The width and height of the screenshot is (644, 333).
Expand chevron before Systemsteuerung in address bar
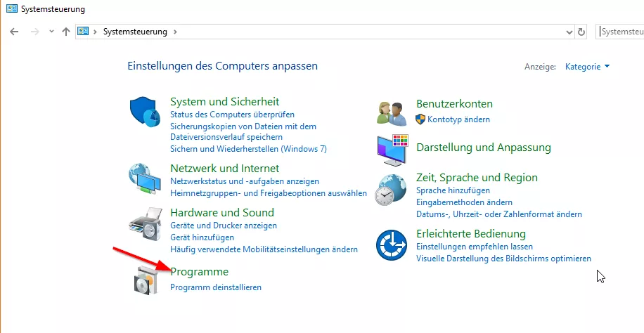pyautogui.click(x=96, y=32)
